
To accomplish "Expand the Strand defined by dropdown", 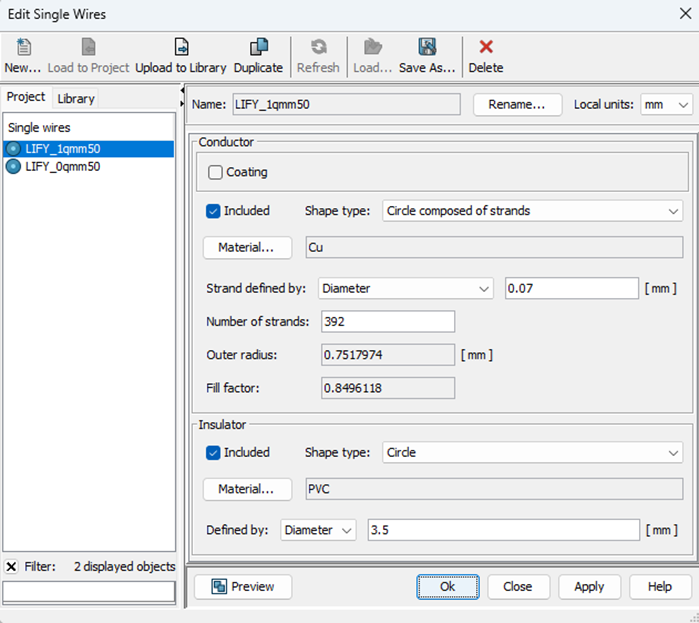I will point(406,288).
